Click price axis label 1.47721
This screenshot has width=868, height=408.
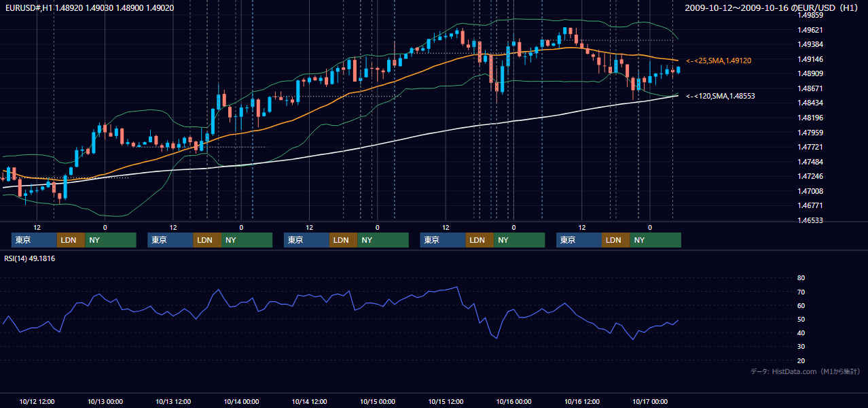[x=810, y=147]
